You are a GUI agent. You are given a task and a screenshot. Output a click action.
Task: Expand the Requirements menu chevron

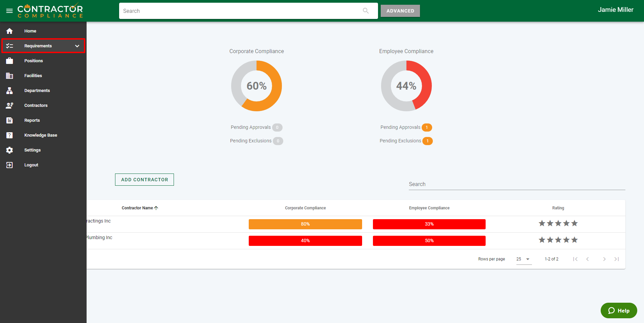(x=77, y=46)
